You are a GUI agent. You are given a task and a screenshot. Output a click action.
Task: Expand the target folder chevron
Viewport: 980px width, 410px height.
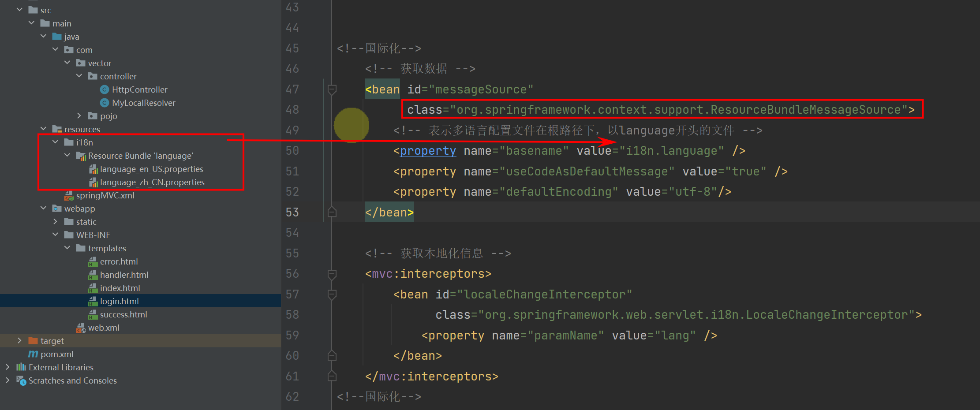19,340
